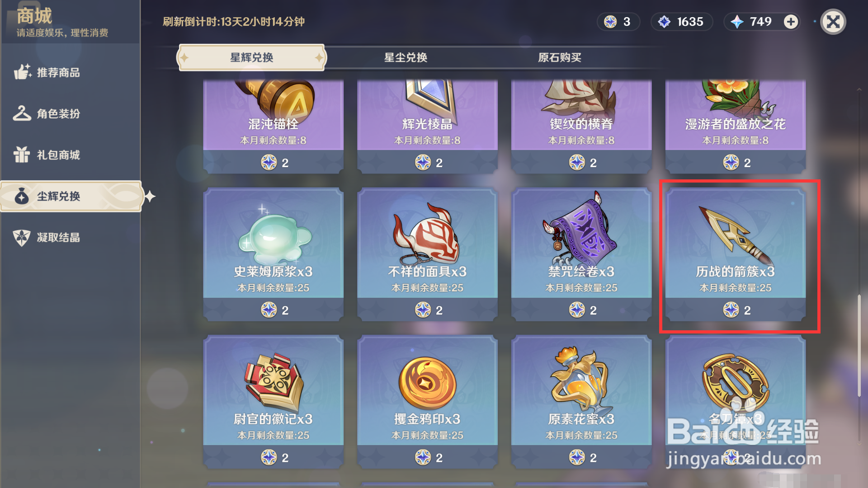Select the 尉官的徽记x3 insignia item
This screenshot has width=868, height=488.
coord(273,402)
